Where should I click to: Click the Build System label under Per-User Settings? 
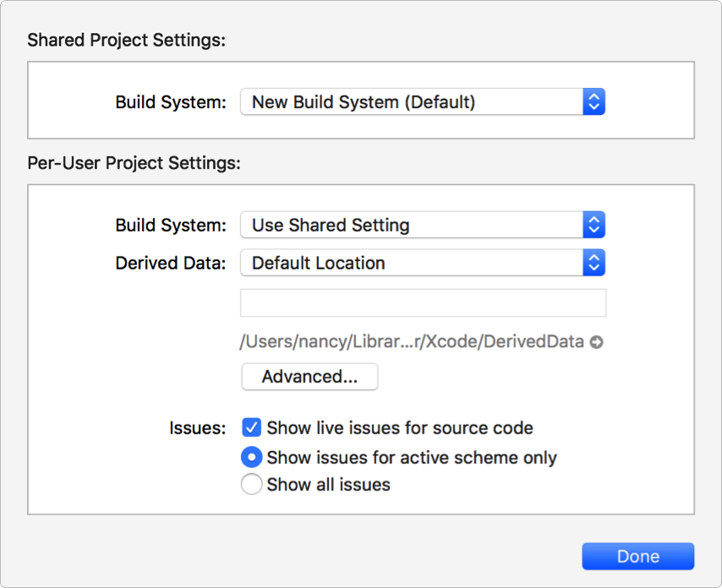click(x=171, y=226)
